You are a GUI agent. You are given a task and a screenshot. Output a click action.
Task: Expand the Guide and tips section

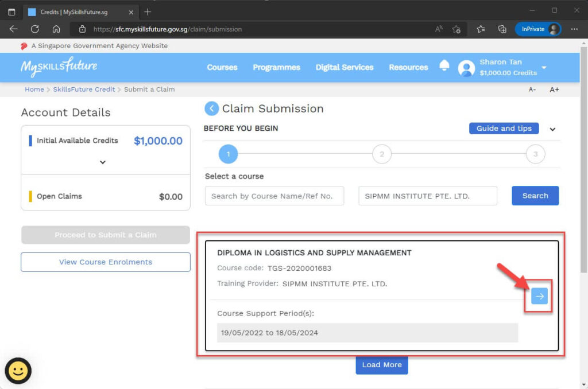coord(552,129)
